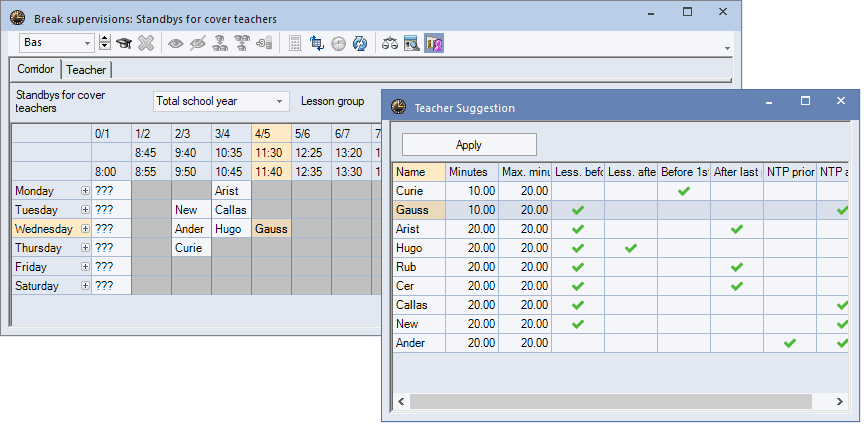The height and width of the screenshot is (428, 864).
Task: Click Callas's Less. before green checkmark
Action: [x=577, y=305]
